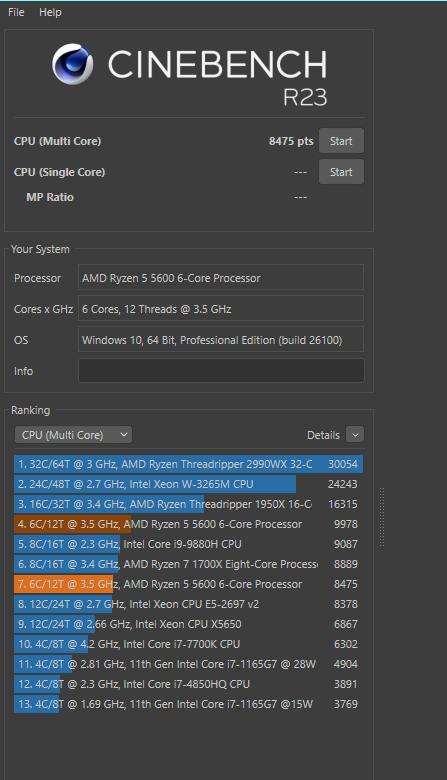This screenshot has height=780, width=447.
Task: Click the Cinebench sphere logo icon
Action: 73,64
